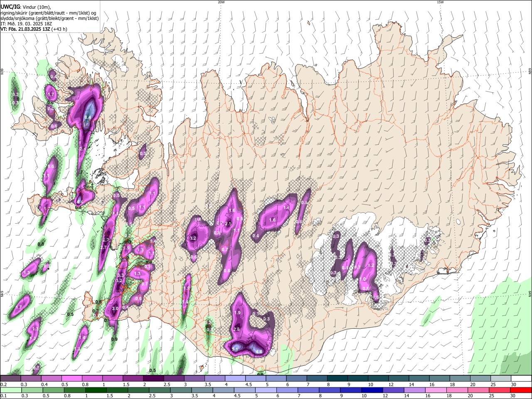532x399 pixels.
Task: Click the '0.1' label starting the lower legend
Action: pos(3,396)
